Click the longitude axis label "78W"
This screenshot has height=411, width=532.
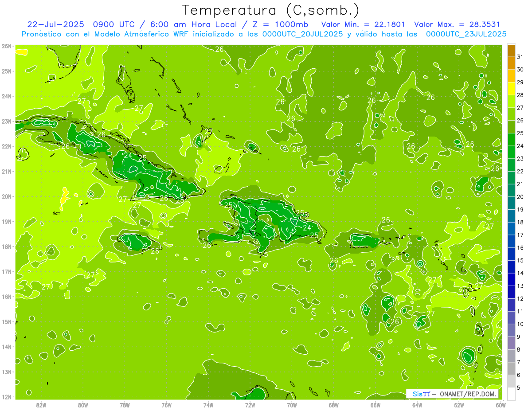[125, 405]
